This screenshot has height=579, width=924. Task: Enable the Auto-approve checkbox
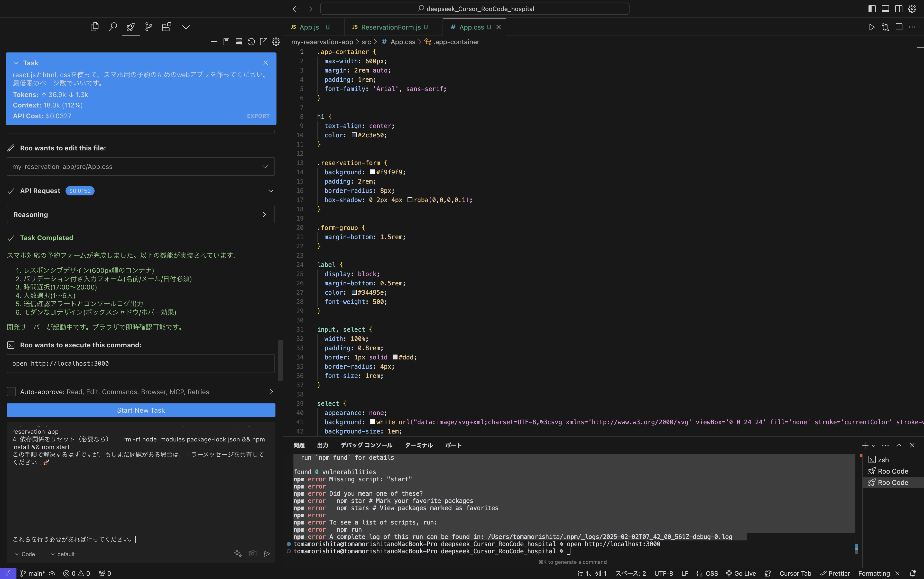[x=12, y=391]
